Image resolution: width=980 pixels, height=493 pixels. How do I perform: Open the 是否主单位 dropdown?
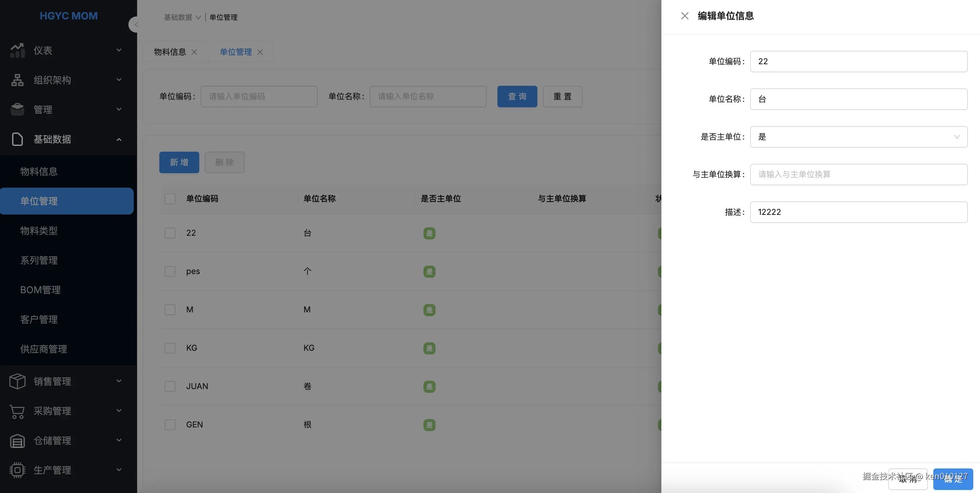tap(858, 137)
